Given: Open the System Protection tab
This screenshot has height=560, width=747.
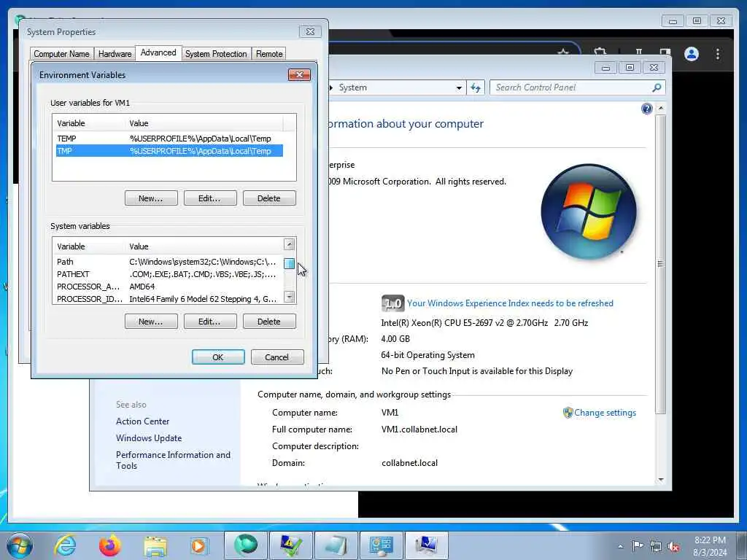Looking at the screenshot, I should click(216, 54).
